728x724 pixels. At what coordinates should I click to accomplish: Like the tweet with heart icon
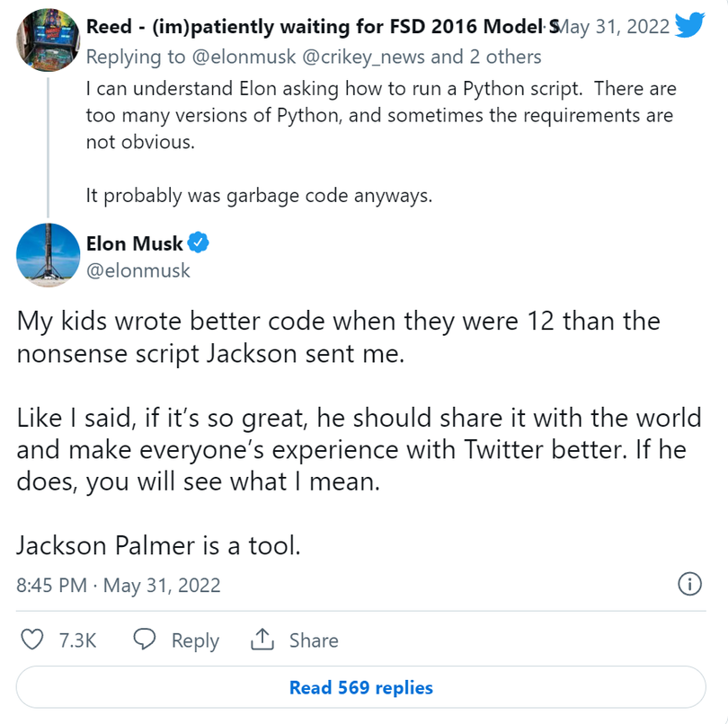[x=32, y=640]
